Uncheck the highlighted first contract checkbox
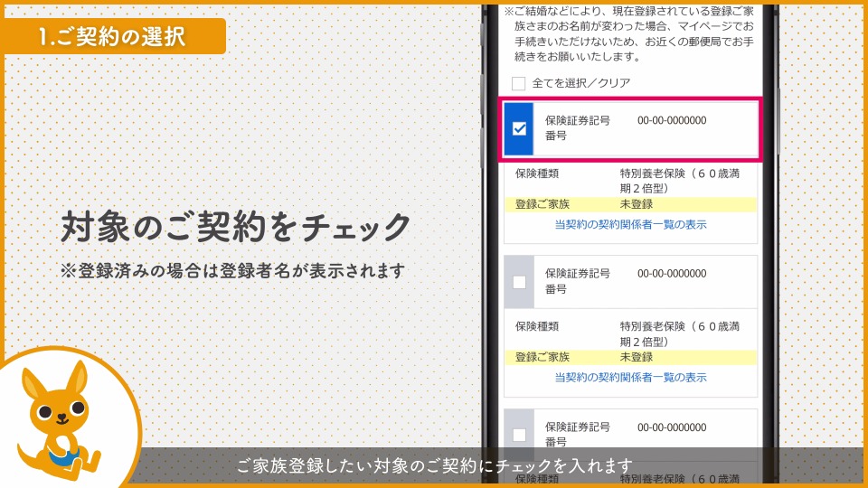The height and width of the screenshot is (488, 868). [x=519, y=128]
